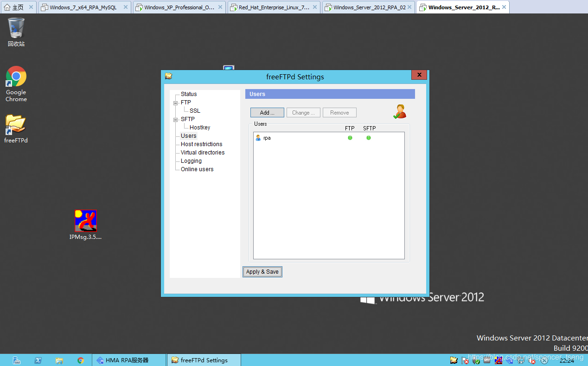Click the freeFTPd Settings taskbar button

coord(204,360)
